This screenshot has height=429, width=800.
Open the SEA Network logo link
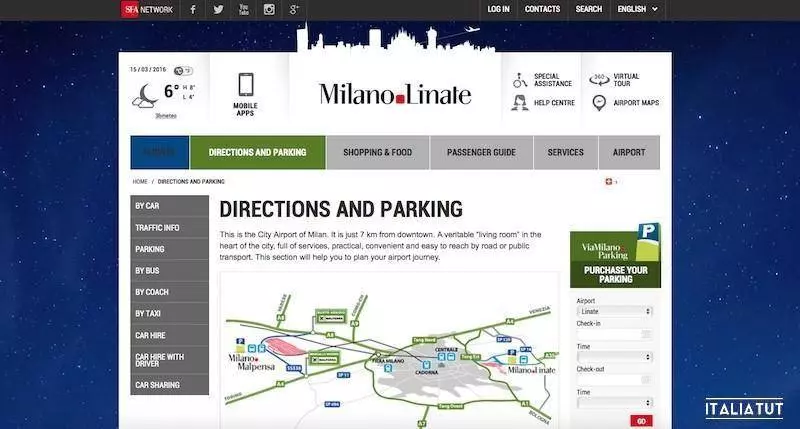click(x=147, y=9)
